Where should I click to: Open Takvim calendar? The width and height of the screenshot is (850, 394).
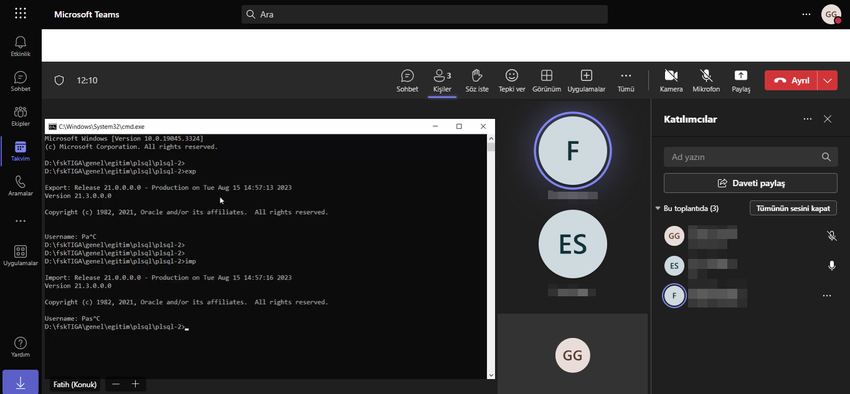[21, 151]
